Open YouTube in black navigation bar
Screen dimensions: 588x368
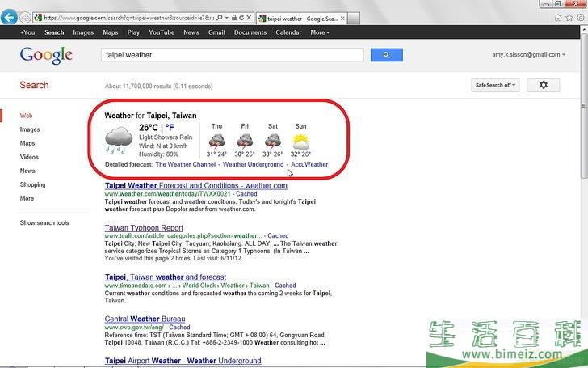(162, 32)
